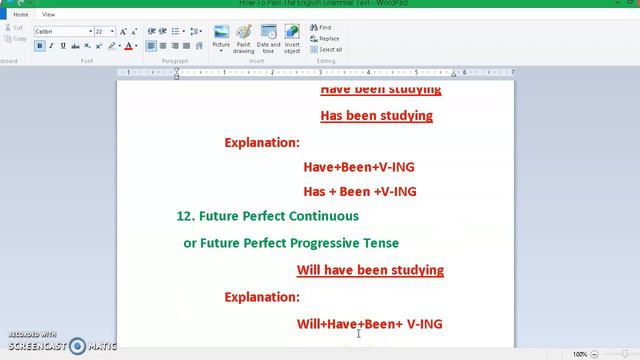Open the font size dropdown showing 22
Viewport: 640px width, 360px height.
coord(112,31)
